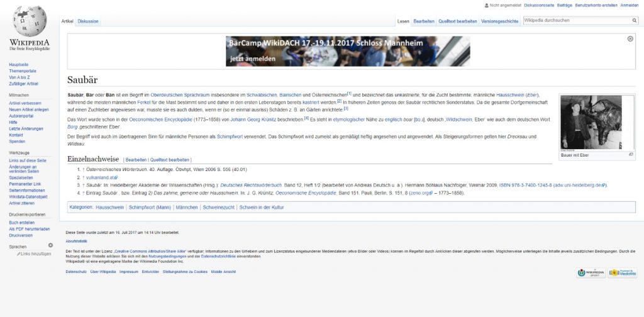
Task: Open Abrufstatistik link
Action: pyautogui.click(x=76, y=242)
